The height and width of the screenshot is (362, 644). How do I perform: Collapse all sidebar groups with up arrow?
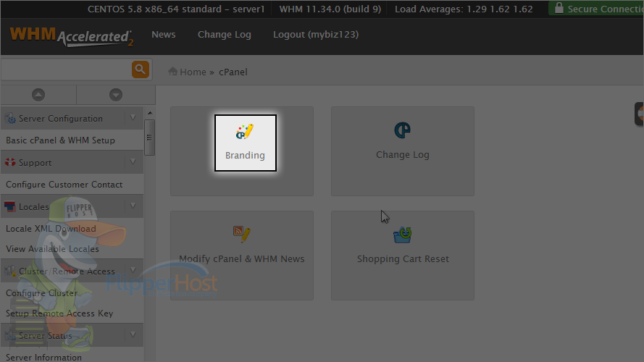(38, 95)
